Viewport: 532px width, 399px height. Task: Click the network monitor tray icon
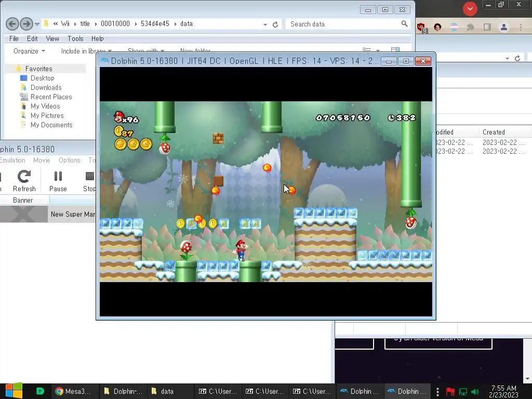tap(463, 392)
